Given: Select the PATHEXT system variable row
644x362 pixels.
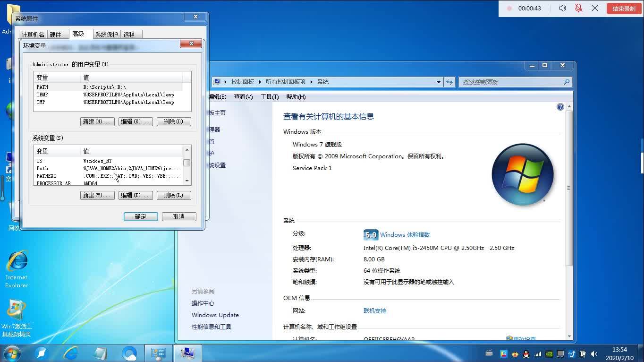Looking at the screenshot, I should pos(108,176).
